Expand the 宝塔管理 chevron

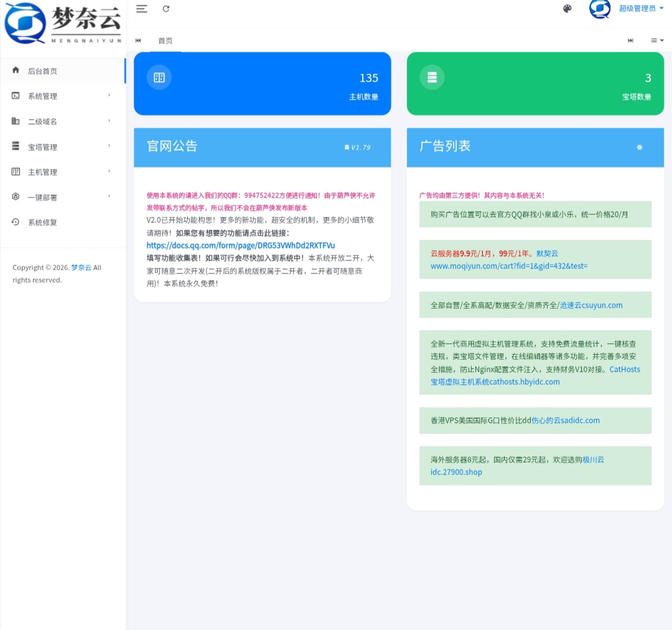coord(110,146)
